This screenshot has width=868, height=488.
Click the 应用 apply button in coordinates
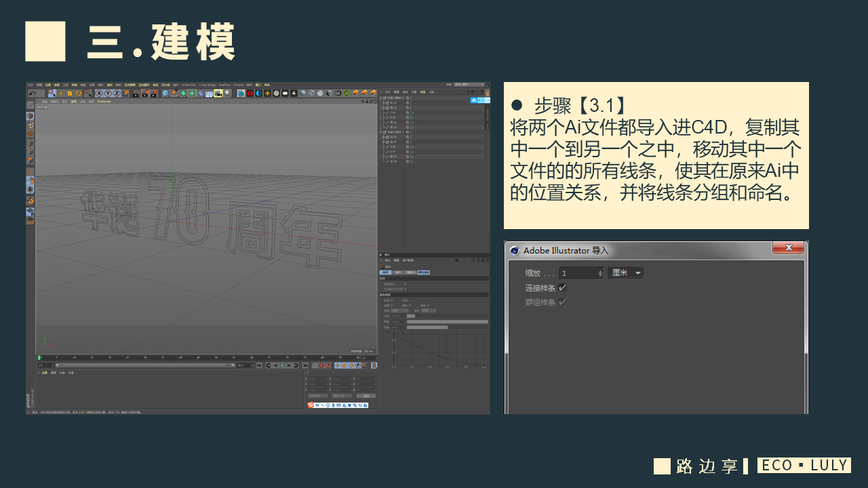click(366, 396)
